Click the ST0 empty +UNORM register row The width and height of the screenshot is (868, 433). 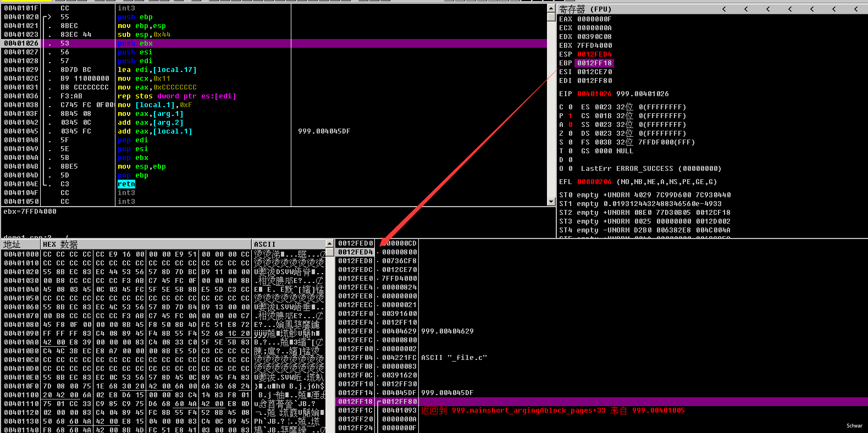tap(645, 195)
